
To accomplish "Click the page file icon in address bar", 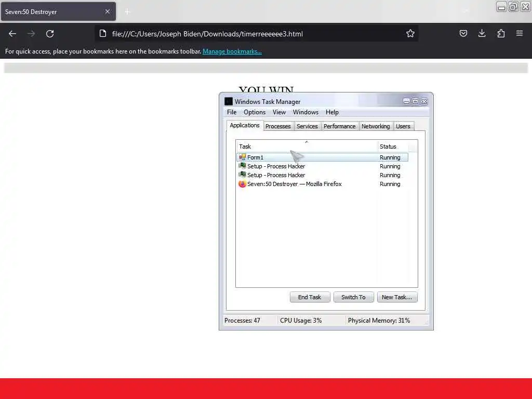I will pos(103,34).
